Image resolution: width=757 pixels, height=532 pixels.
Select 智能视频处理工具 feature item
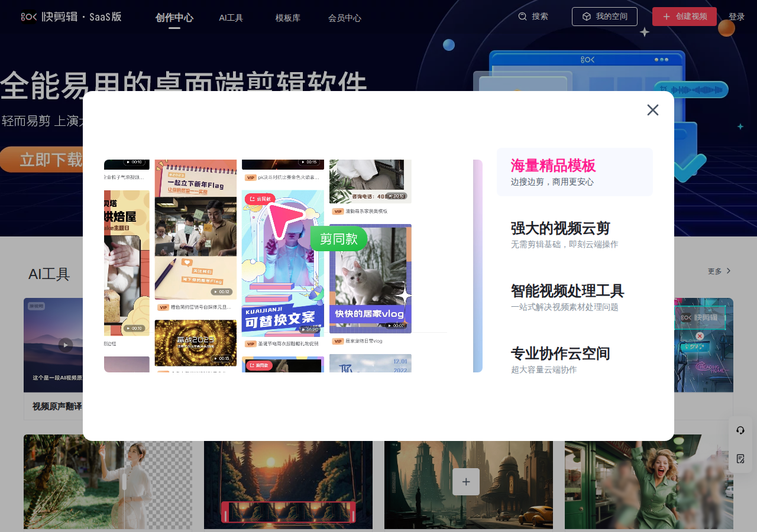click(x=574, y=297)
